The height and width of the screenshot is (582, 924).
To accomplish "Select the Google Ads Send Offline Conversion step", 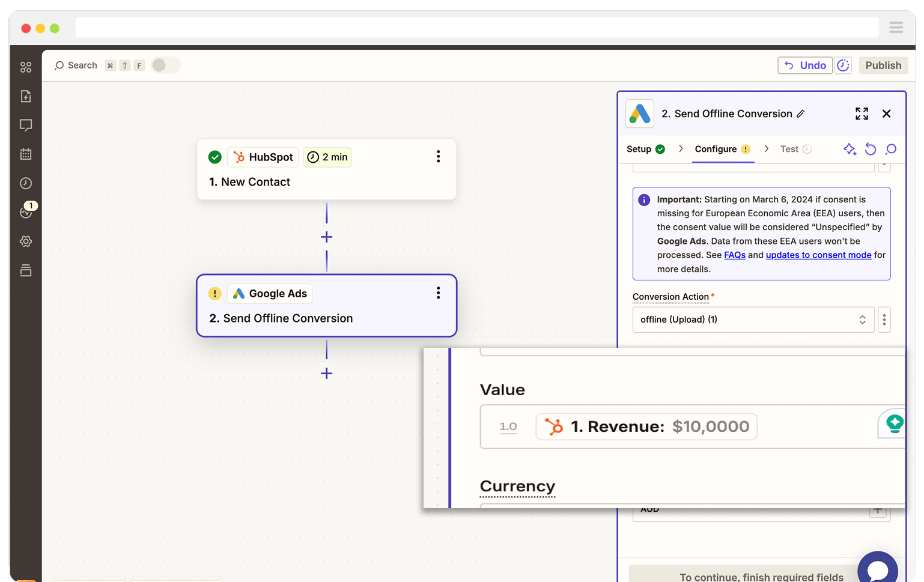I will click(327, 306).
